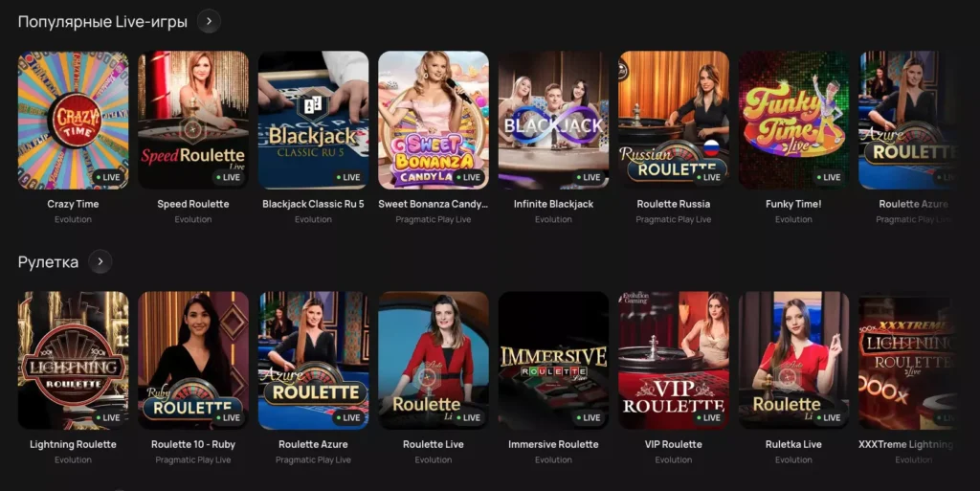Click the LIVE badge on VIP Roulette
Screen dimensions: 980x491
709,418
